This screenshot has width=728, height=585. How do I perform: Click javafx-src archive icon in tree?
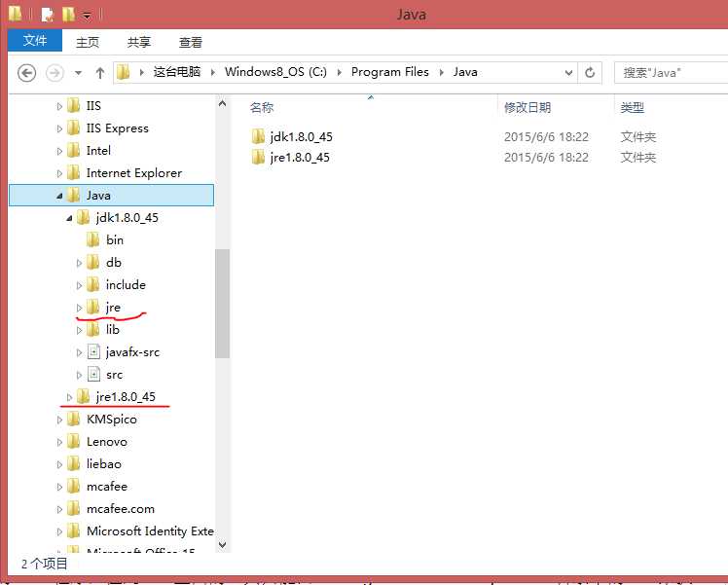[x=93, y=352]
